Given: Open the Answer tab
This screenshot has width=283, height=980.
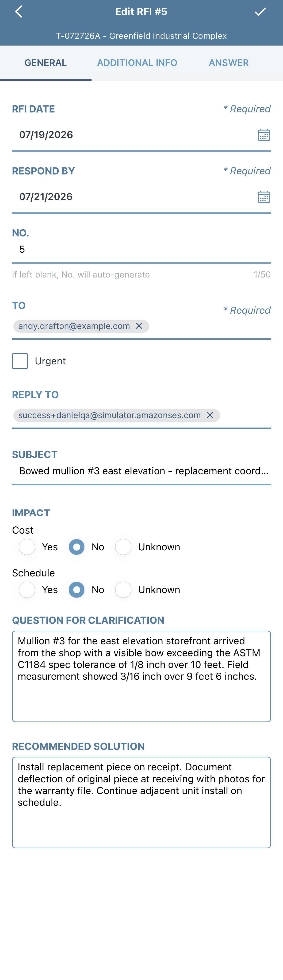Looking at the screenshot, I should click(x=229, y=63).
